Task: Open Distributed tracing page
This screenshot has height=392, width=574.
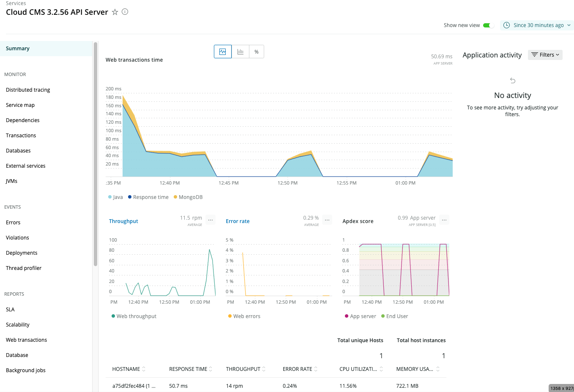Action: [28, 90]
